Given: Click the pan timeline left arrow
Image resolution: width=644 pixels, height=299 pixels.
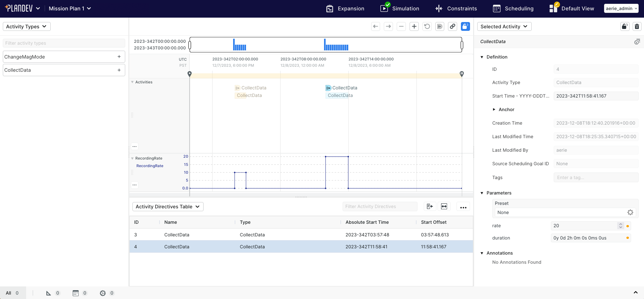Looking at the screenshot, I should tap(375, 26).
